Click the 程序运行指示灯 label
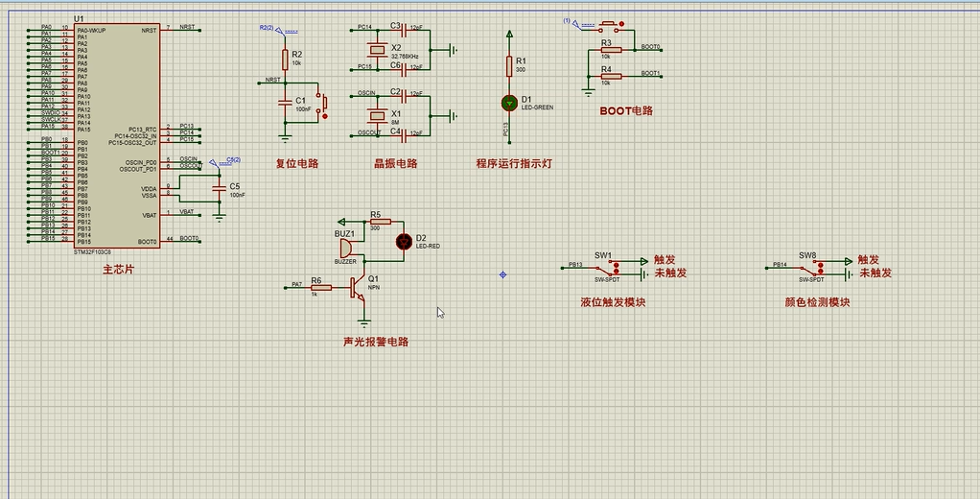 [514, 164]
